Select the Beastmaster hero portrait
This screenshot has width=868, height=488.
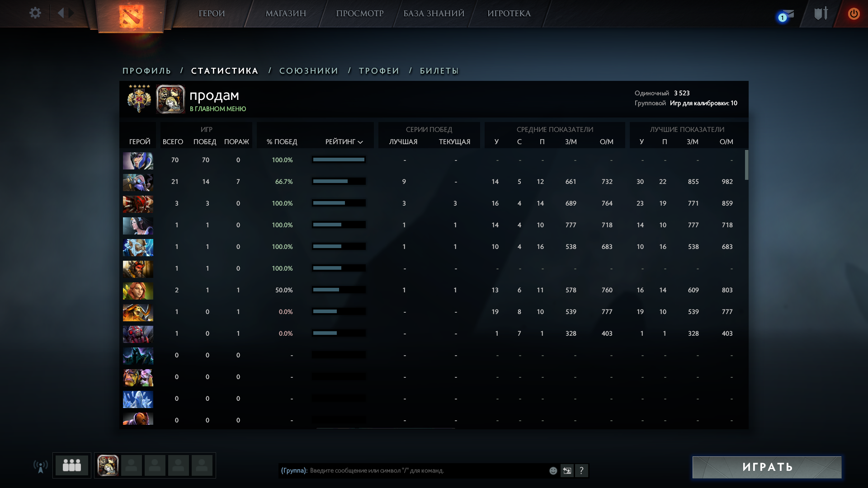click(138, 269)
